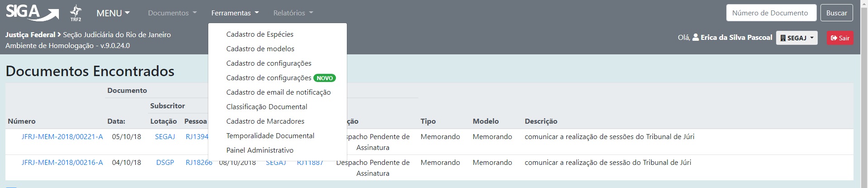Log out with the Sair button
Image resolution: width=868 pixels, height=188 pixels.
click(x=840, y=38)
